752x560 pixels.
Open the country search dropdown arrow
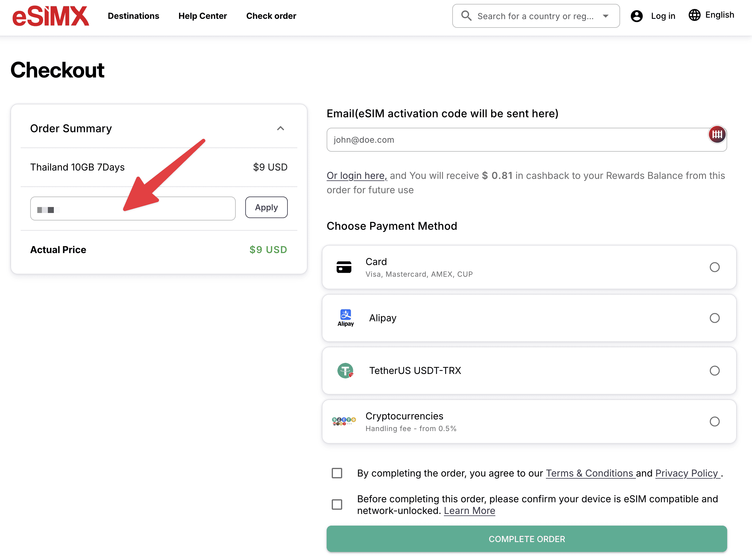pyautogui.click(x=606, y=16)
